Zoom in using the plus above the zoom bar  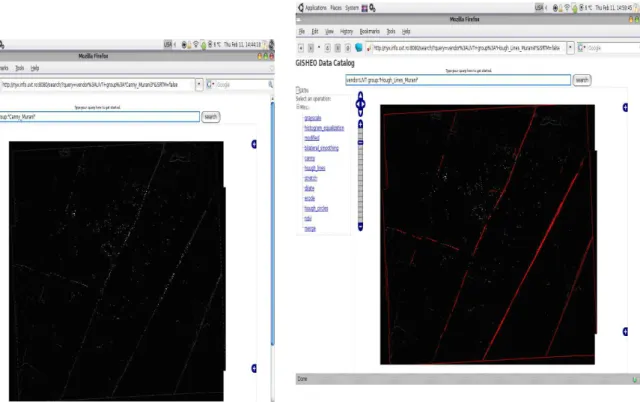[x=360, y=124]
